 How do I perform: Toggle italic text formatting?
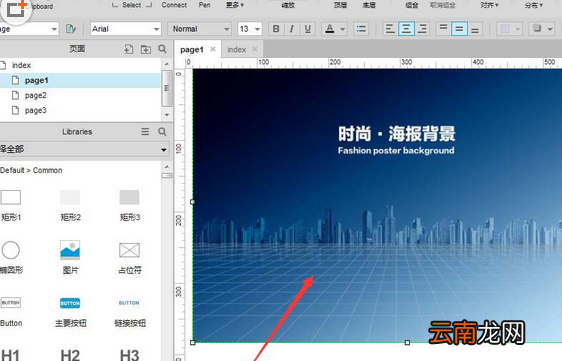point(292,29)
